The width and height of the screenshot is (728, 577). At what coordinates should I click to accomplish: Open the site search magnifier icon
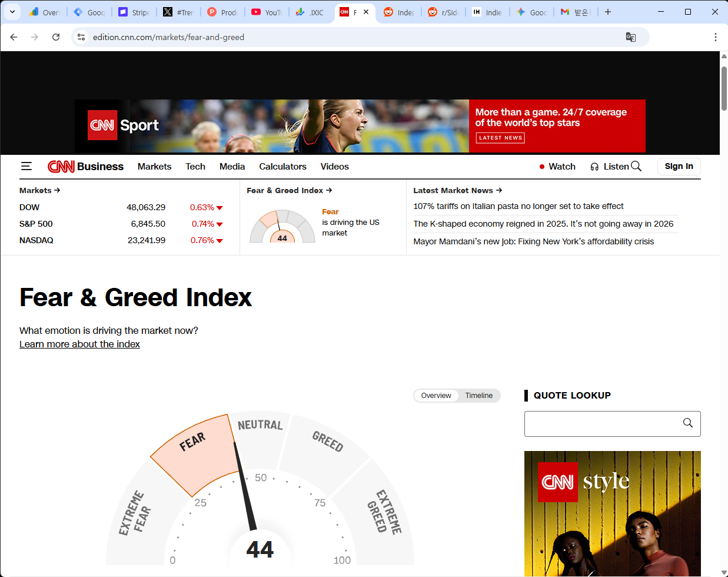pyautogui.click(x=636, y=167)
